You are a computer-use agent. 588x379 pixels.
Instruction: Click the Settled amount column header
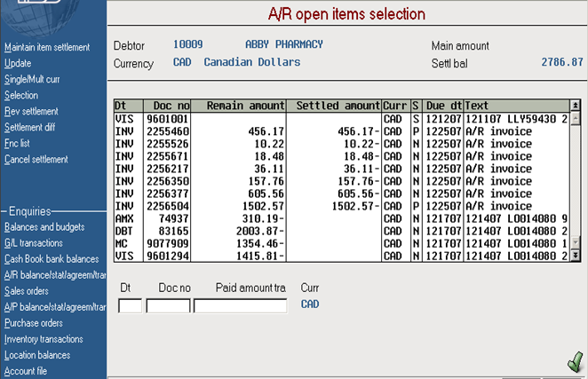coord(334,106)
